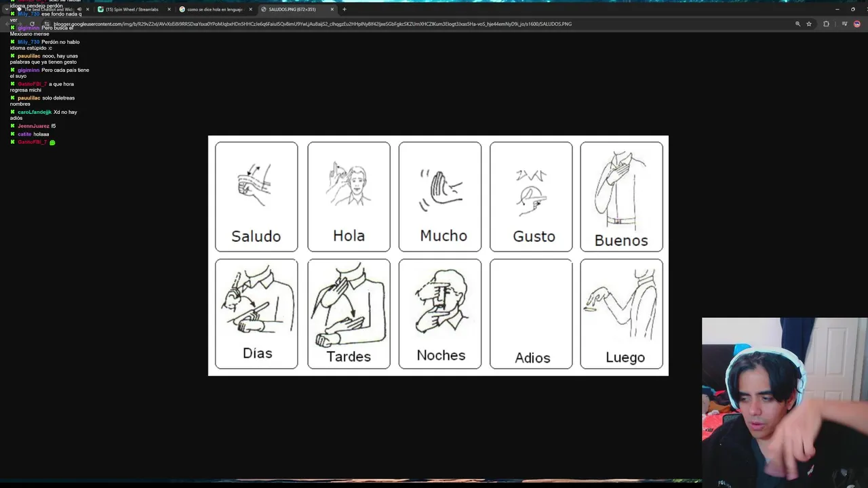868x488 pixels.
Task: Click the green emote in last chat message
Action: (x=52, y=142)
